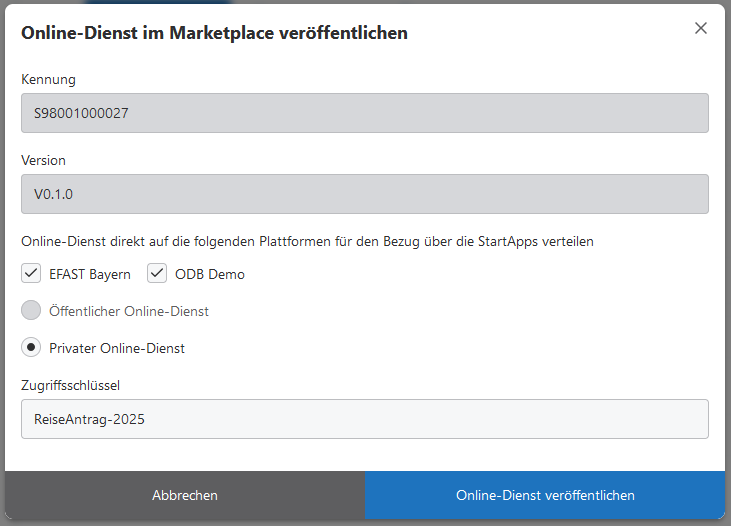This screenshot has width=731, height=526.
Task: Click the Kennung field showing S98001000027
Action: click(x=364, y=113)
